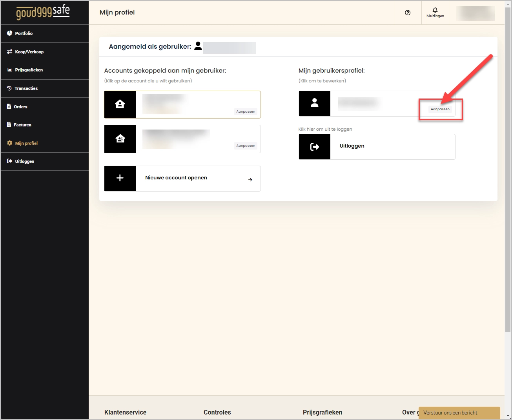The image size is (512, 420).
Task: Click blurred user name in top right
Action: click(475, 13)
